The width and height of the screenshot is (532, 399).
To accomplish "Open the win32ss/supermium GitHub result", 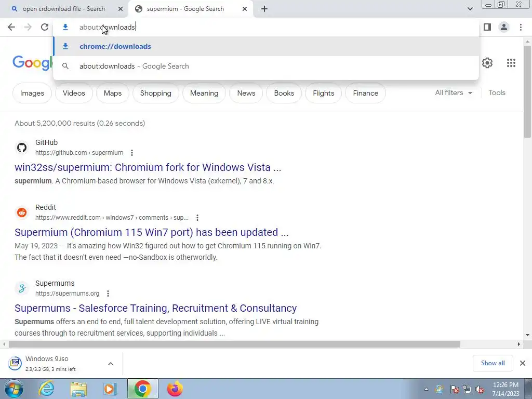I will click(148, 167).
